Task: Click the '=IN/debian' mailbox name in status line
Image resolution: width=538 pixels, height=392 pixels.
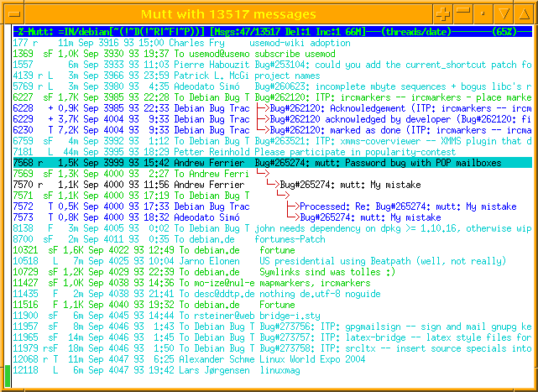Action: 84,32
